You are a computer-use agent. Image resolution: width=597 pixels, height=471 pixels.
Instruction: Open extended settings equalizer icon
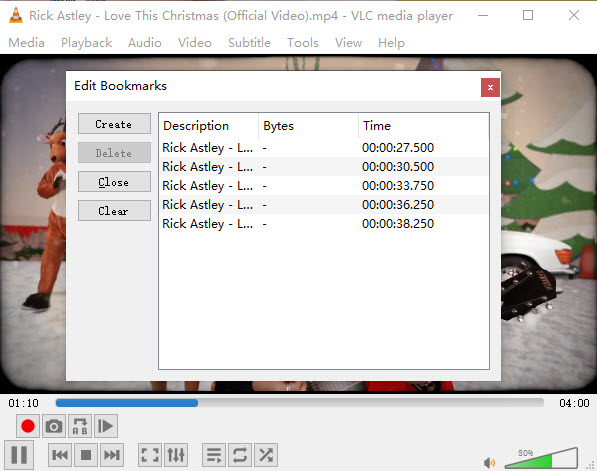coord(176,455)
